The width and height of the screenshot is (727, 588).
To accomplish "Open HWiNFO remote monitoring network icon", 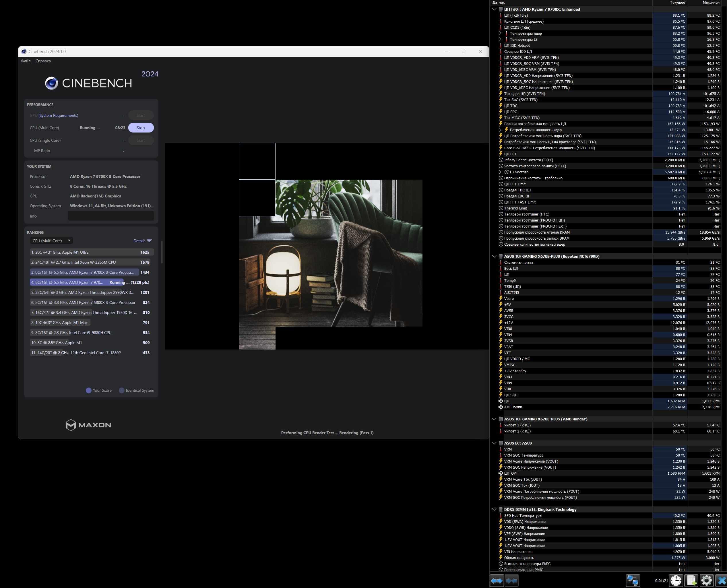I will pos(633,581).
